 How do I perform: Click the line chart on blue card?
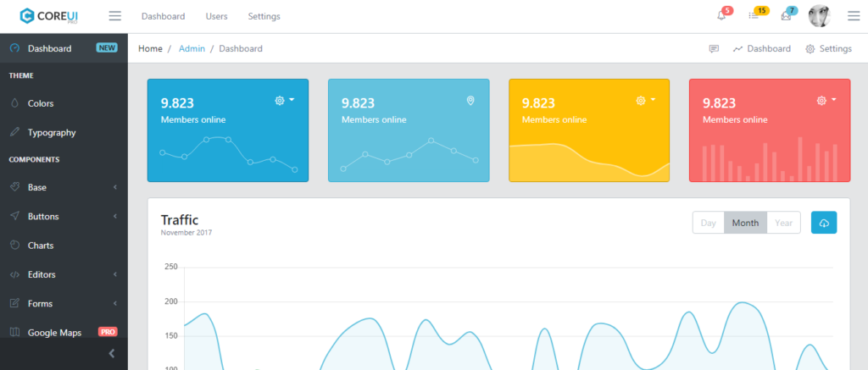228,154
